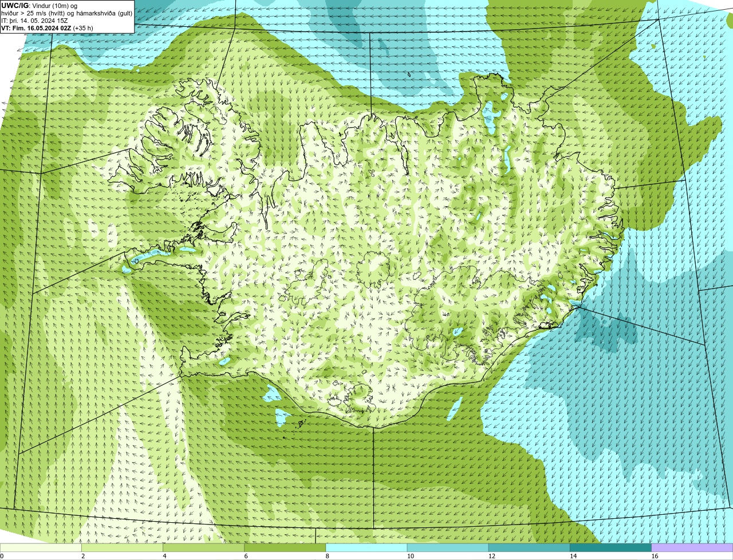This screenshot has height=560, width=733.
Task: Click the 0–2 m/s palest legend swatch
Action: pyautogui.click(x=41, y=548)
